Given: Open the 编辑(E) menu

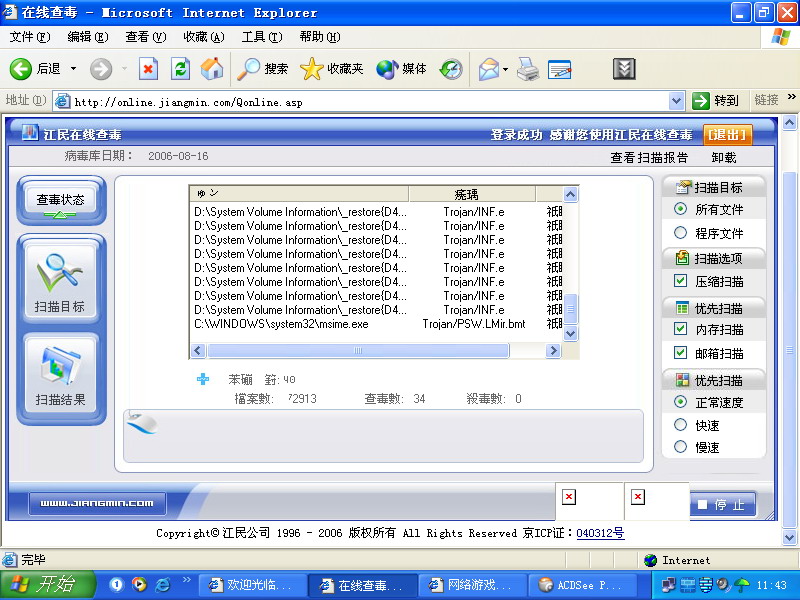Looking at the screenshot, I should (x=88, y=37).
